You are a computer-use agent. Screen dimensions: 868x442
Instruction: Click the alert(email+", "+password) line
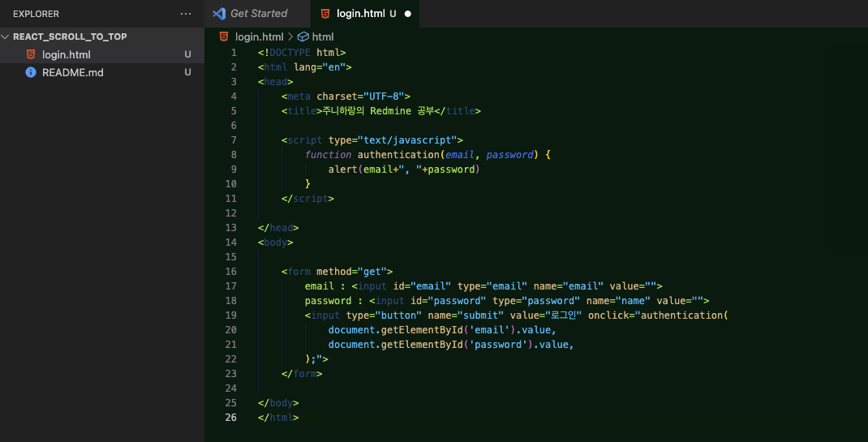pos(403,170)
